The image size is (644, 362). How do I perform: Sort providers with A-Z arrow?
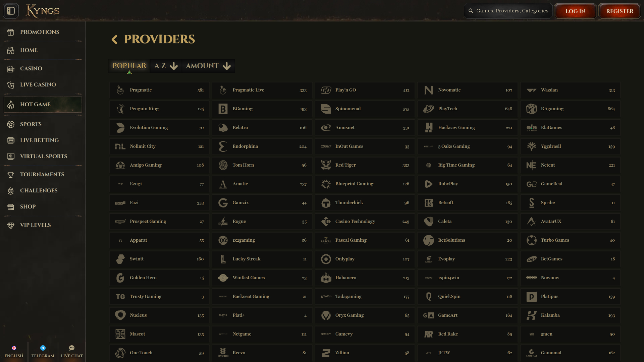click(x=173, y=66)
